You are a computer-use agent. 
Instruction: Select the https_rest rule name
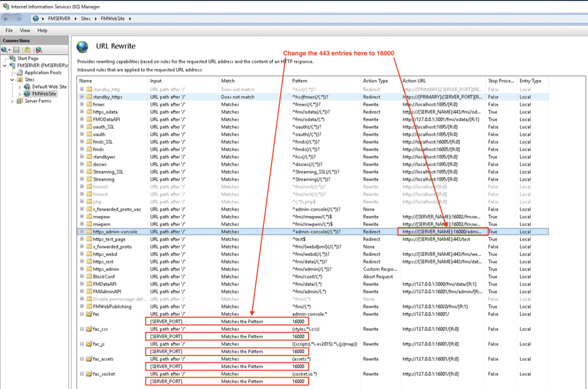[x=103, y=262]
